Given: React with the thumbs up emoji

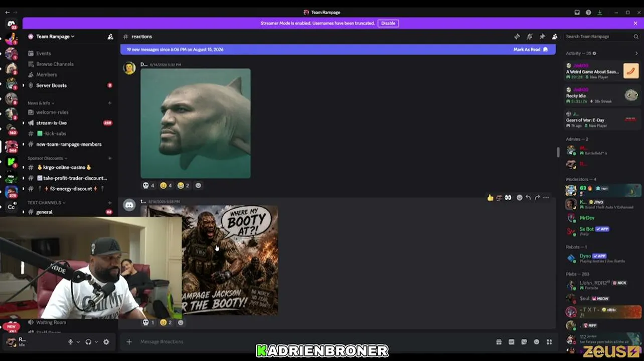Looking at the screenshot, I should click(490, 198).
